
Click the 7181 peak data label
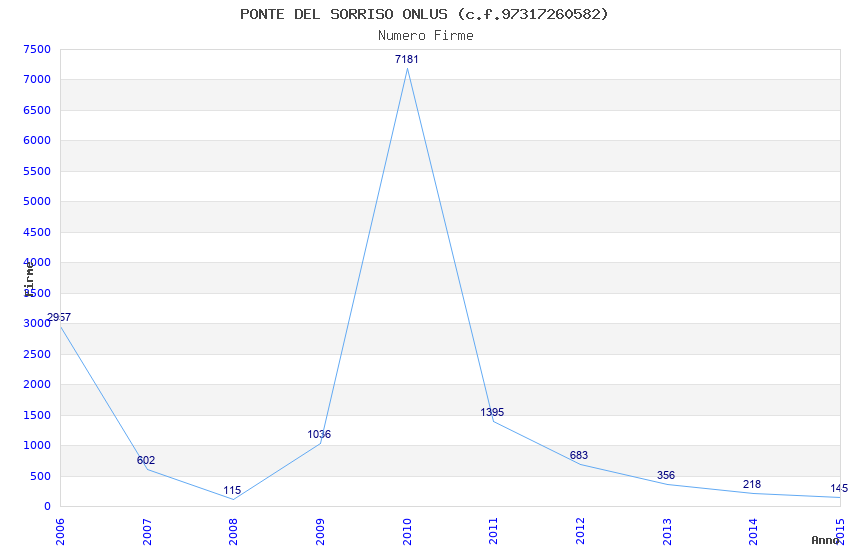[x=407, y=59]
